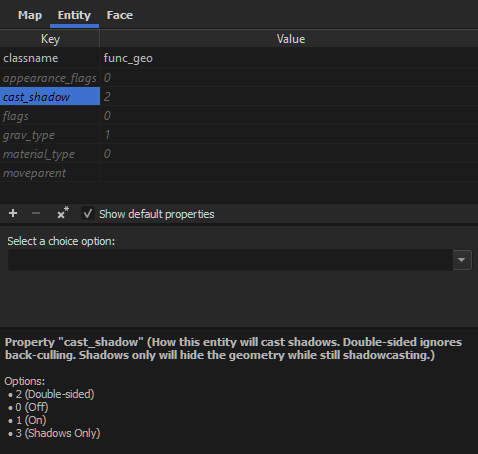Click the set default properties icon
The image size is (478, 454).
tap(63, 213)
